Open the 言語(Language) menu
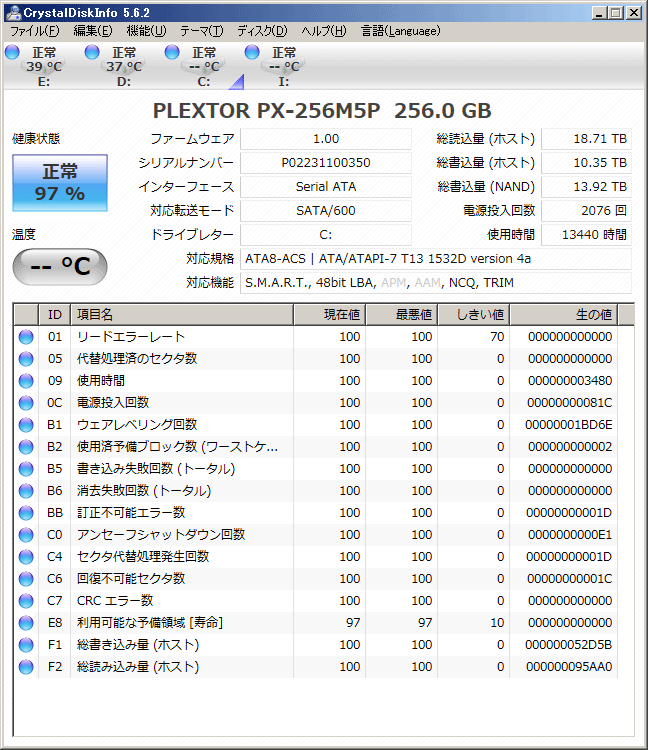The image size is (648, 750). coord(400,31)
